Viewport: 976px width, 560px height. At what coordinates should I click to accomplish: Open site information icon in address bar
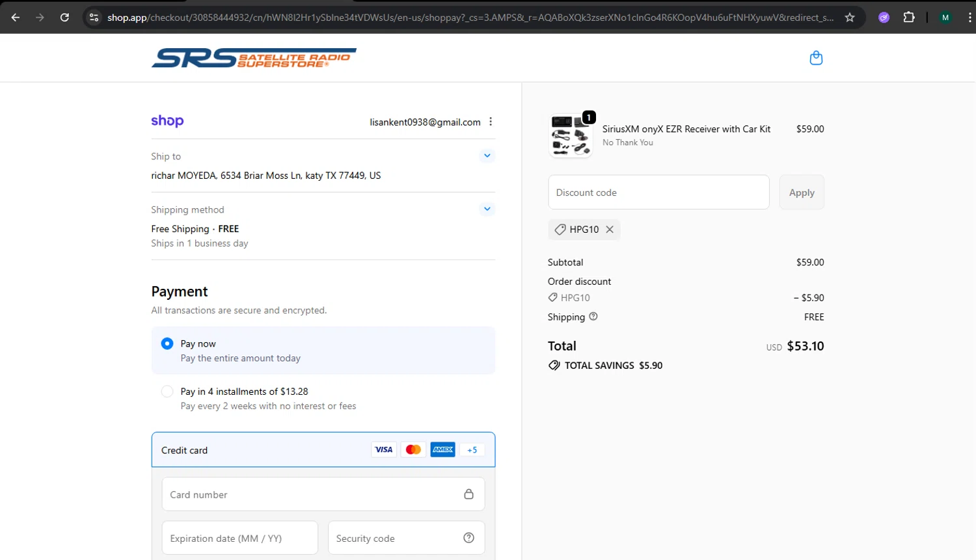coord(94,18)
